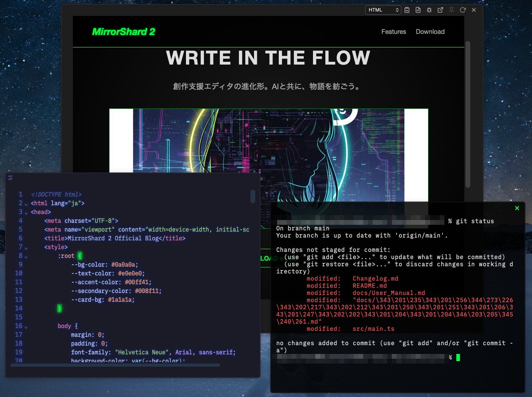Viewport: 532px width, 397px height.
Task: Open the Features nav item
Action: click(x=393, y=32)
